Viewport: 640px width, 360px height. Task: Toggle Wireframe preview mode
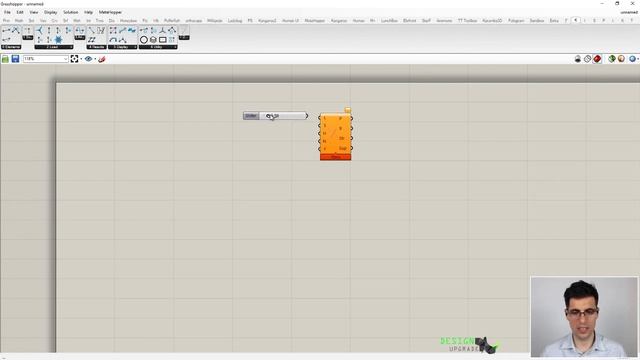(x=587, y=59)
